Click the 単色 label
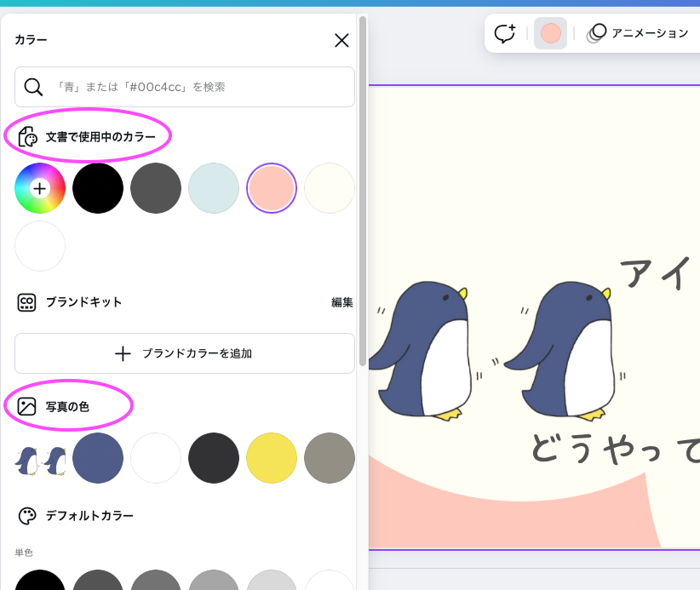 click(24, 553)
